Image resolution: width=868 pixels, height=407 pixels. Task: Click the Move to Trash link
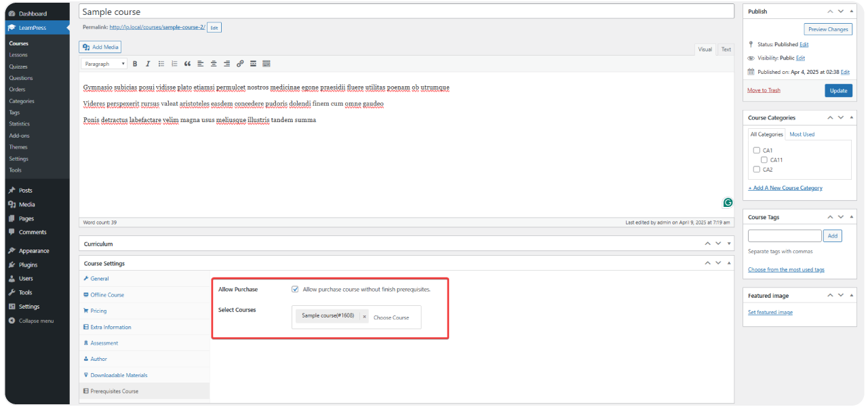point(764,90)
